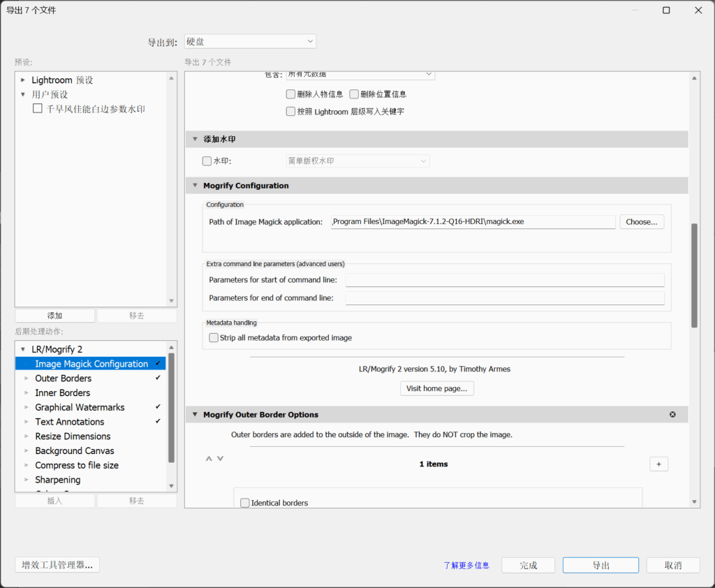Open the 导出到 硬盘 dropdown
Screen dimensions: 715x588
pyautogui.click(x=250, y=42)
